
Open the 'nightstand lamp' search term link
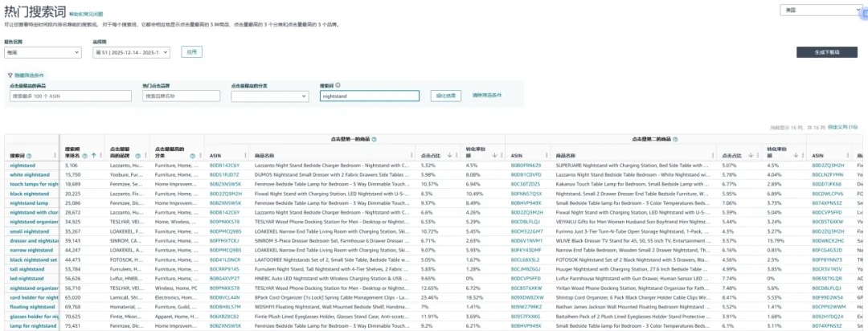click(x=29, y=203)
